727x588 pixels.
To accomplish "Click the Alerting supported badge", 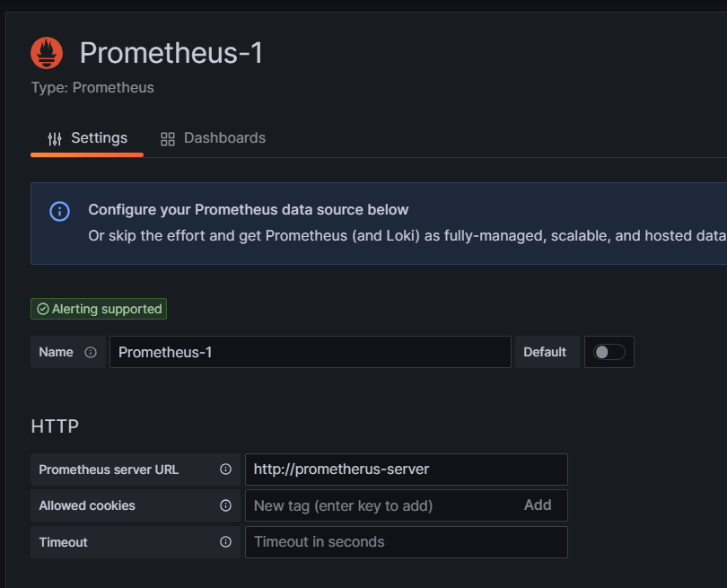I will click(x=99, y=309).
